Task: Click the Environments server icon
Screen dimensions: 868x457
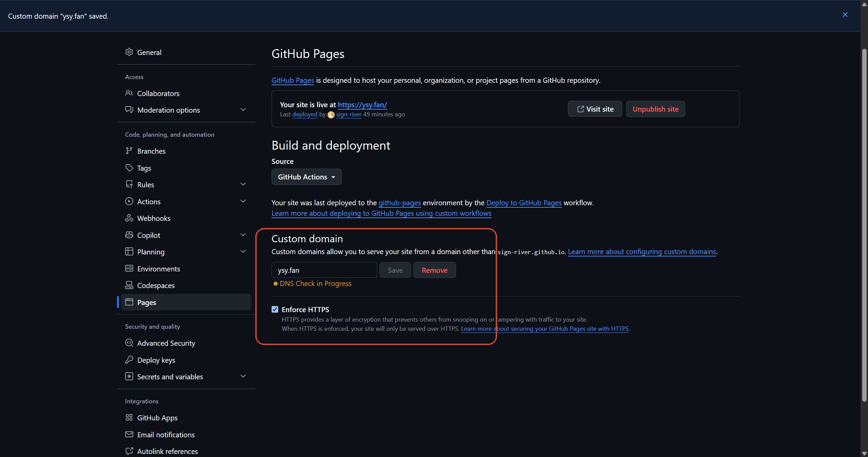Action: [x=129, y=268]
